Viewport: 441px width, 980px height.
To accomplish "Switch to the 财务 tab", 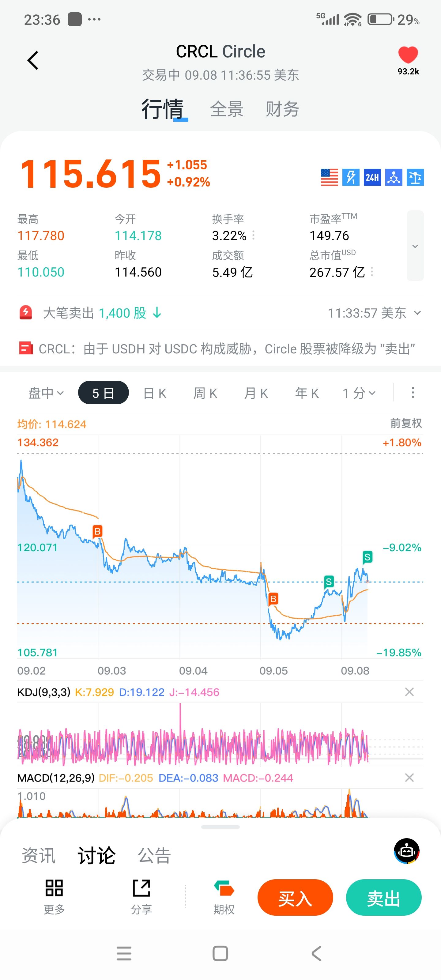I will click(282, 109).
